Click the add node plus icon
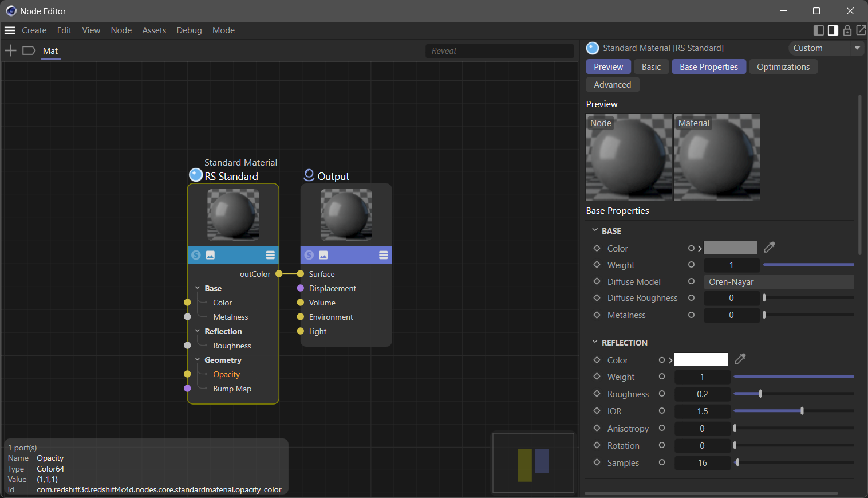This screenshot has width=868, height=498. tap(10, 51)
